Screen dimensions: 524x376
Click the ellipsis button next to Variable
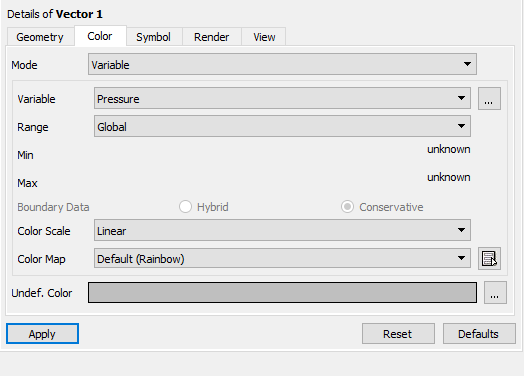point(489,99)
